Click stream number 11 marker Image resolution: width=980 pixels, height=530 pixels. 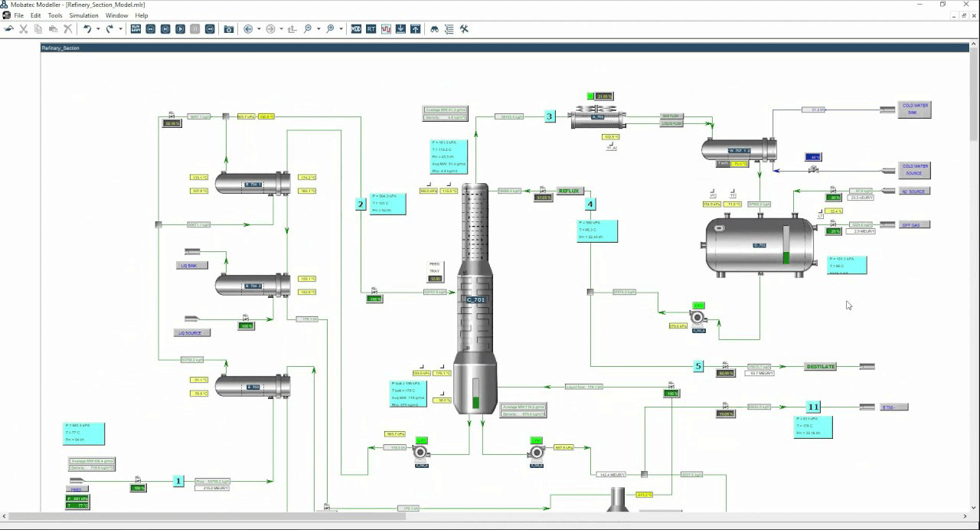(x=813, y=407)
